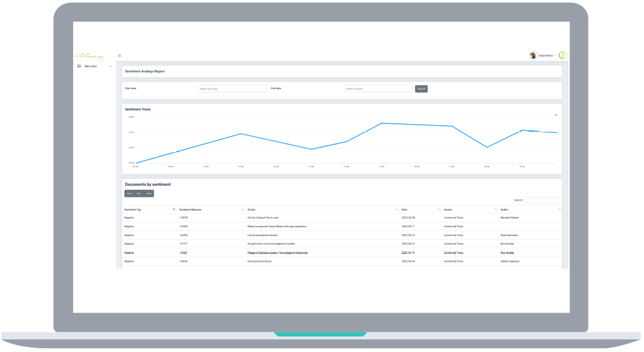Sort by the Author column arrows

click(559, 210)
